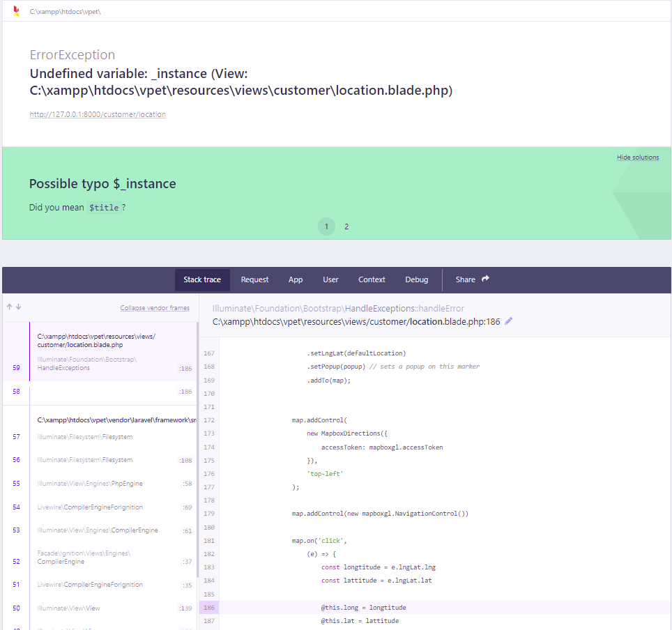Click the ErrorException class name
This screenshot has height=630, width=672.
72,55
